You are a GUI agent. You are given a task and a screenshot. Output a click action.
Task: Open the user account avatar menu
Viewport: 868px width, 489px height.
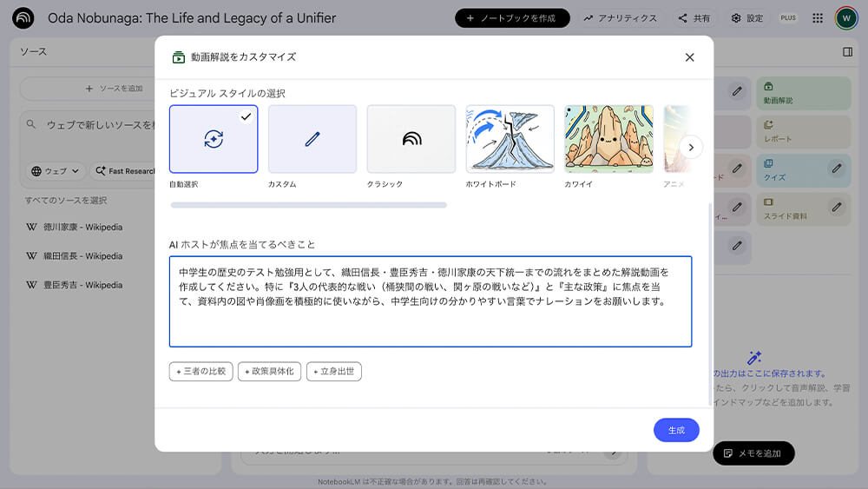pyautogui.click(x=845, y=18)
